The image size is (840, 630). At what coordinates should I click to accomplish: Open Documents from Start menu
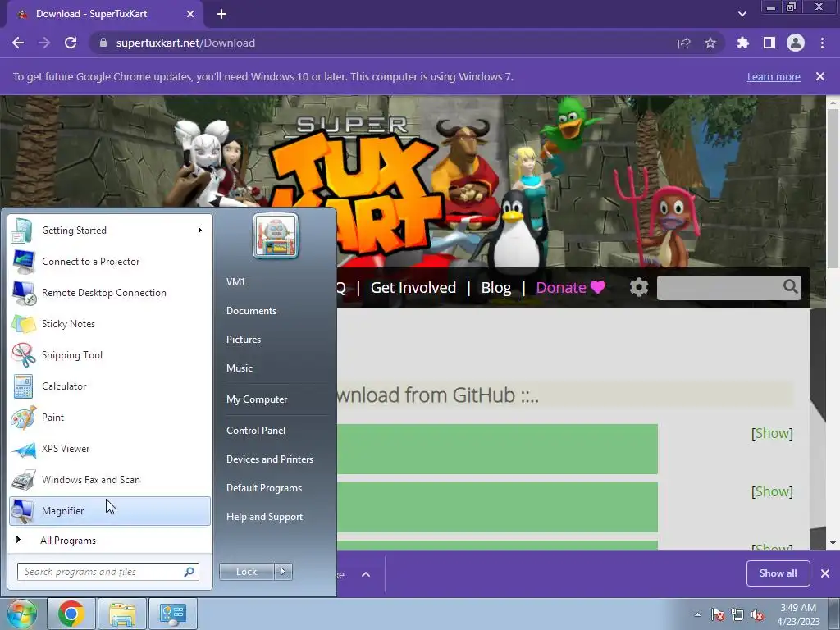point(251,311)
